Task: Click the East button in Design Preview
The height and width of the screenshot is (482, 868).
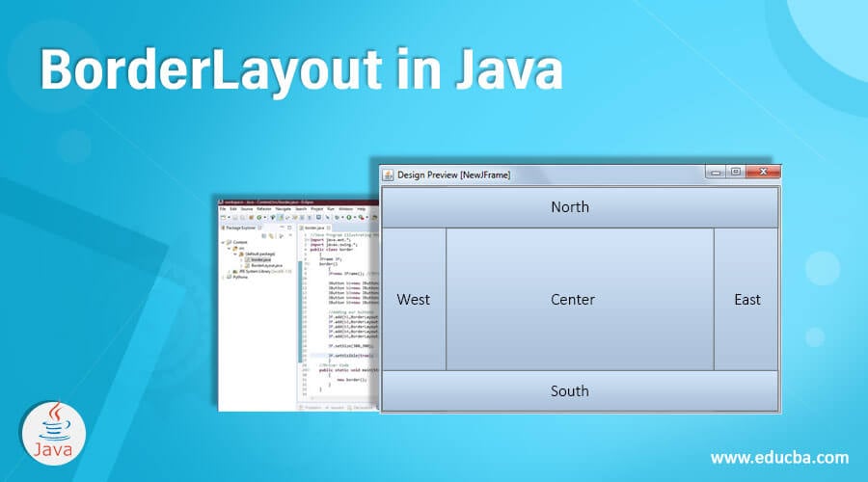Action: coord(746,300)
